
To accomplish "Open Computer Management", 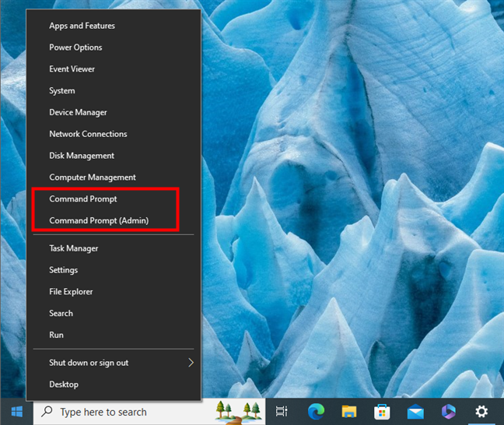I will click(x=114, y=177).
